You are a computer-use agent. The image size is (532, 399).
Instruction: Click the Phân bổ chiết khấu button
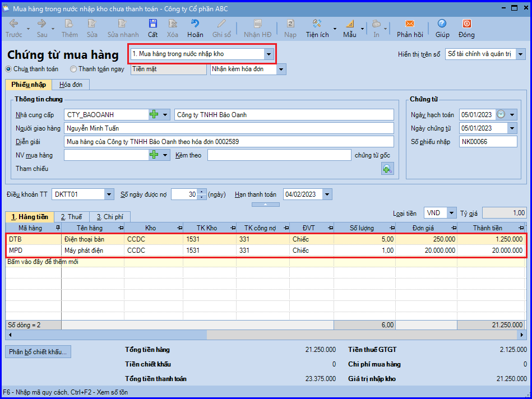[x=38, y=351]
